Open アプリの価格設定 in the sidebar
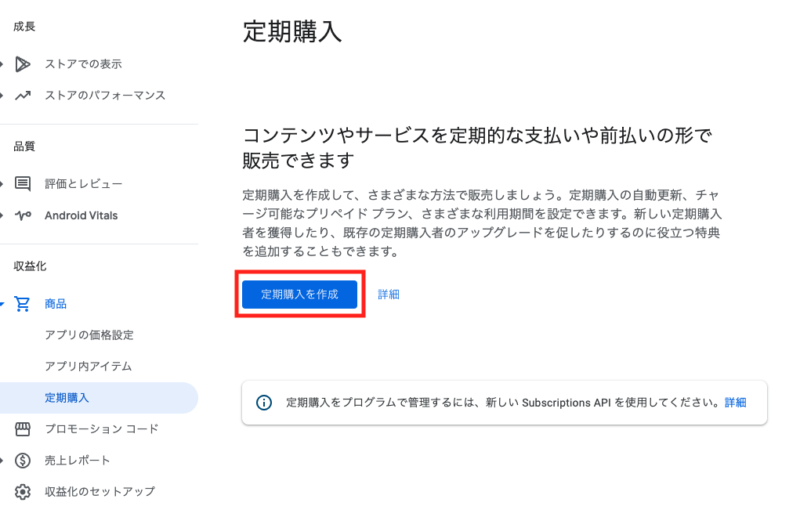The image size is (800, 517). click(89, 335)
